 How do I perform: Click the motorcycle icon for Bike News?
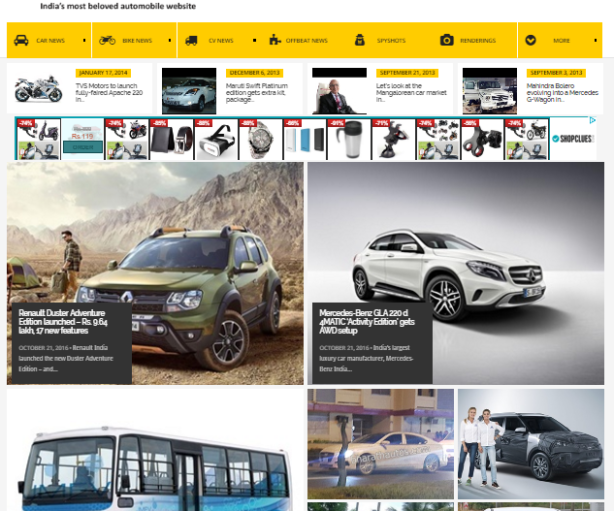[x=107, y=40]
